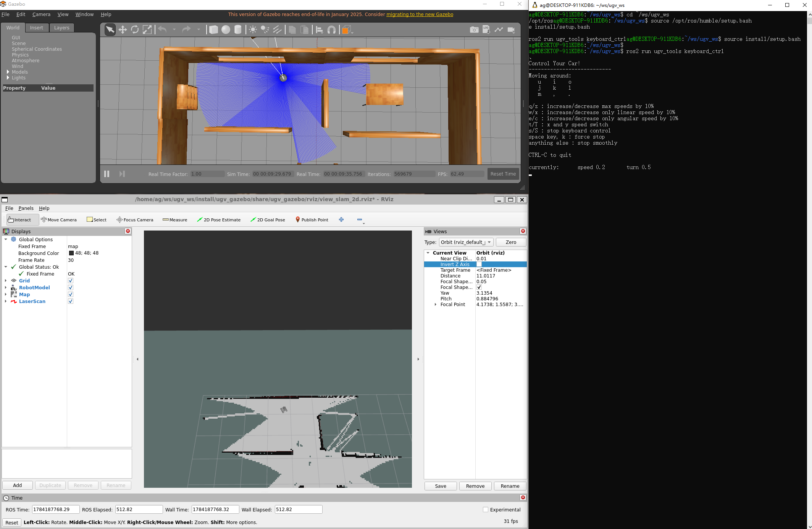Insert a sphere shape in Gazebo
The image size is (812, 529).
pyautogui.click(x=226, y=30)
